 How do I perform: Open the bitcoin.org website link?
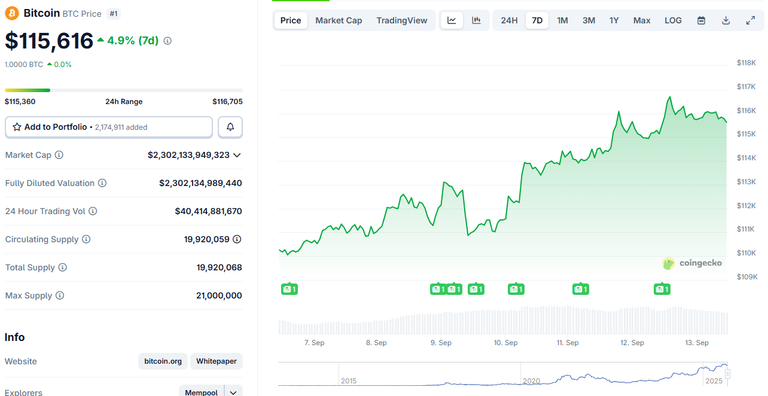point(163,361)
